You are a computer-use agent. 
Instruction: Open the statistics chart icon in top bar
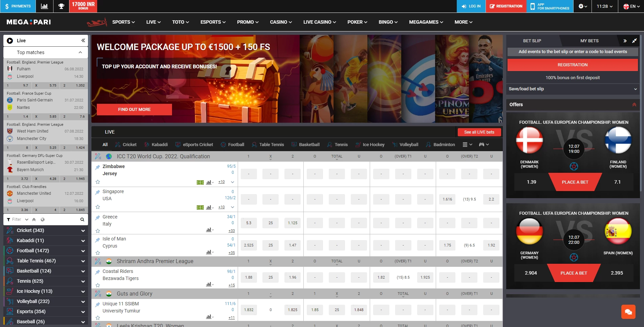[44, 6]
